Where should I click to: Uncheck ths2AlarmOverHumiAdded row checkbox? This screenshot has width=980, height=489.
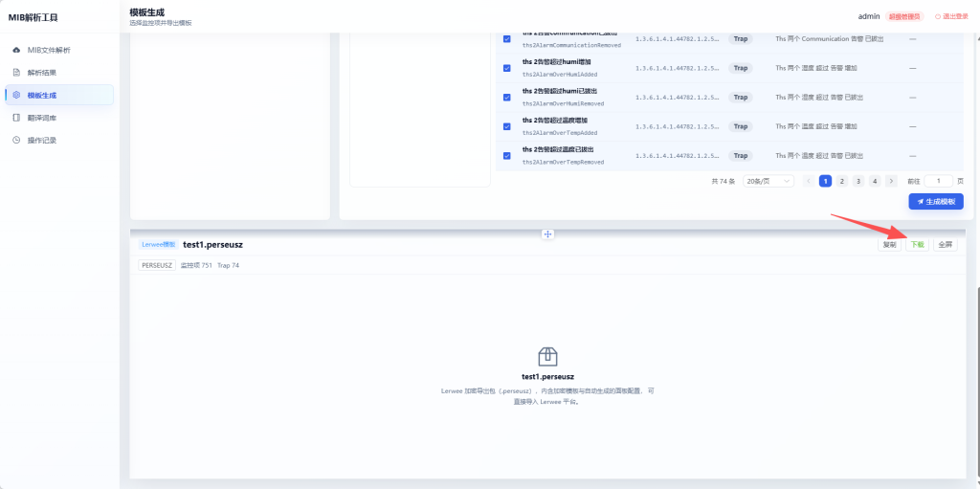tap(507, 68)
